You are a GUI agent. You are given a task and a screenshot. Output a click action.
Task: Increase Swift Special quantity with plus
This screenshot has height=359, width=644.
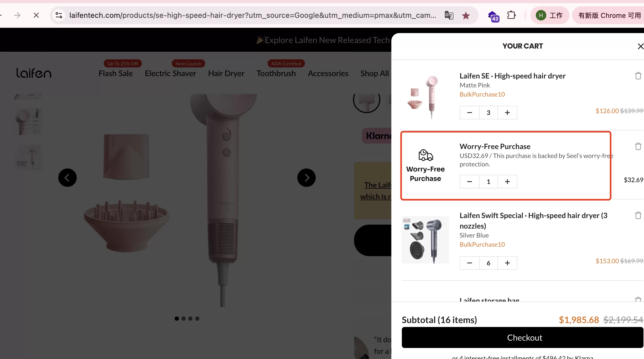tap(507, 263)
